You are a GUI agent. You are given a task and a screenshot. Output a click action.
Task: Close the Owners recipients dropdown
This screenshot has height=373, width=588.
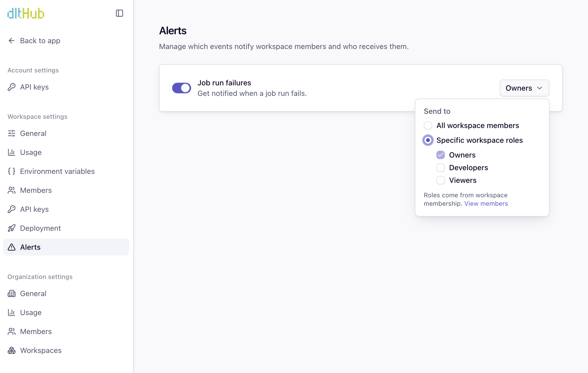pyautogui.click(x=525, y=88)
